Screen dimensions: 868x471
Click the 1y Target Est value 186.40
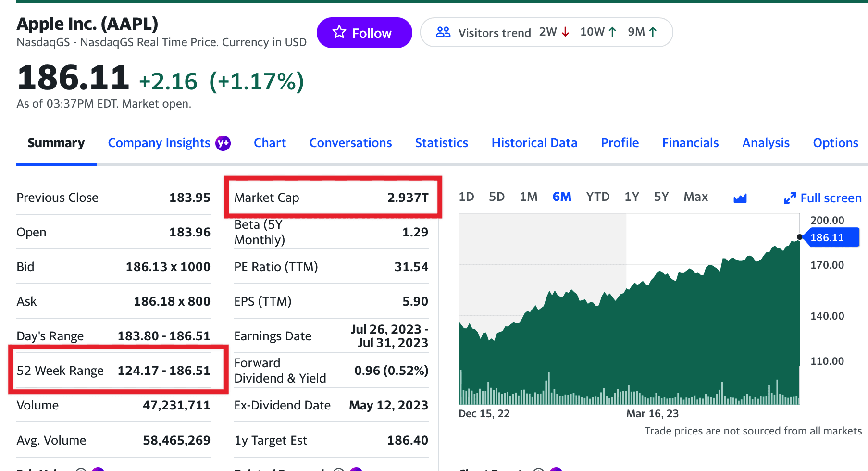coord(408,440)
